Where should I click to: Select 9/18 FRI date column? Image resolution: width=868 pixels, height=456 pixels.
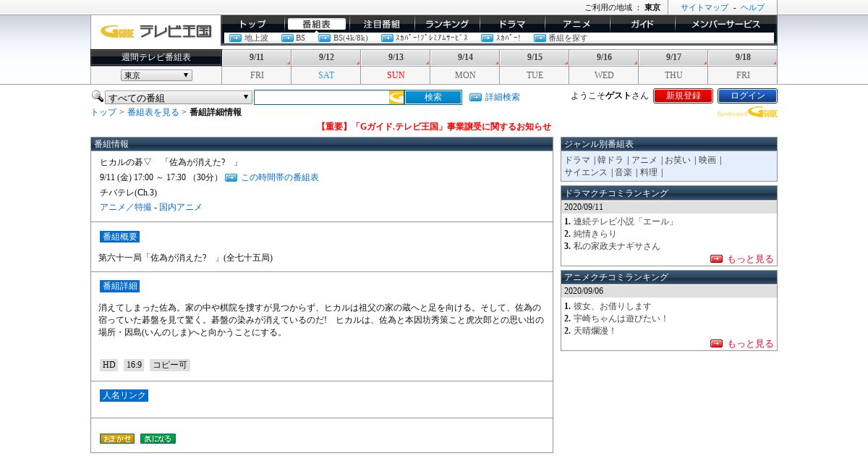point(743,67)
